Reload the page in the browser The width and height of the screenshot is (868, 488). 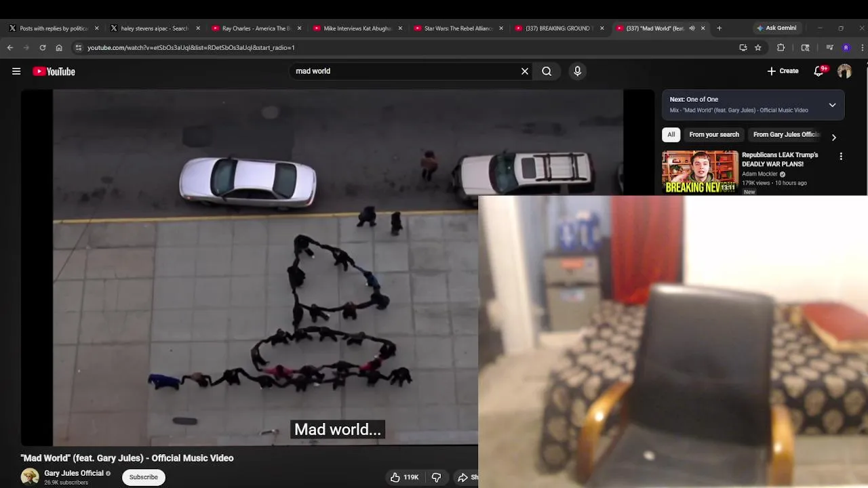tap(43, 47)
